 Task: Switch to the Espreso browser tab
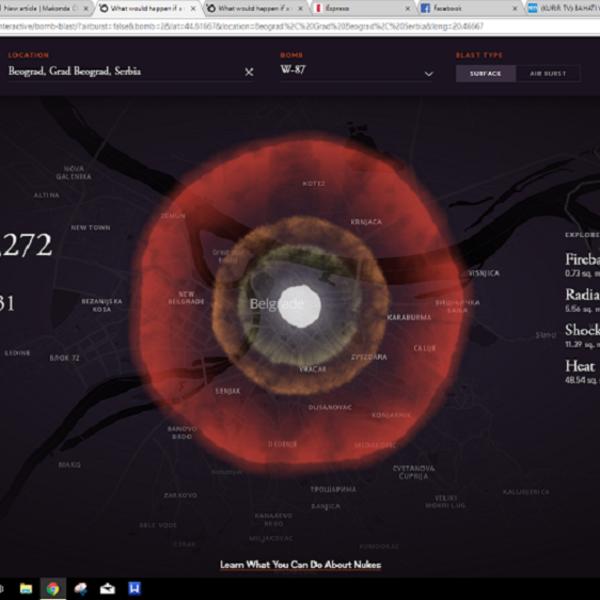350,8
